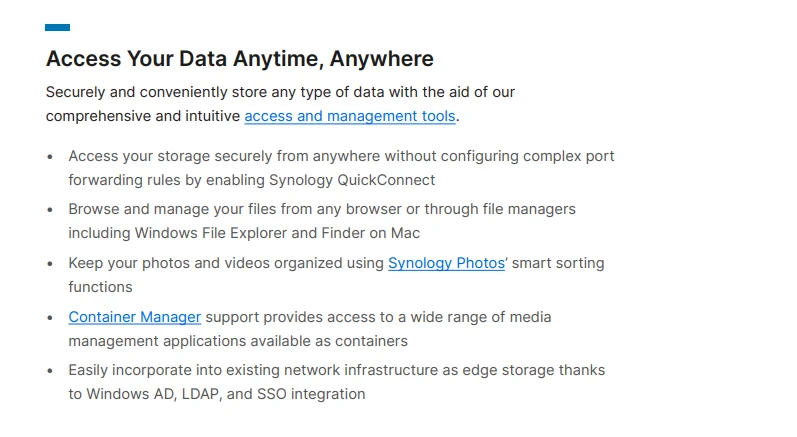Click the bullet dot beside Container Manager
The image size is (797, 437).
[50, 318]
